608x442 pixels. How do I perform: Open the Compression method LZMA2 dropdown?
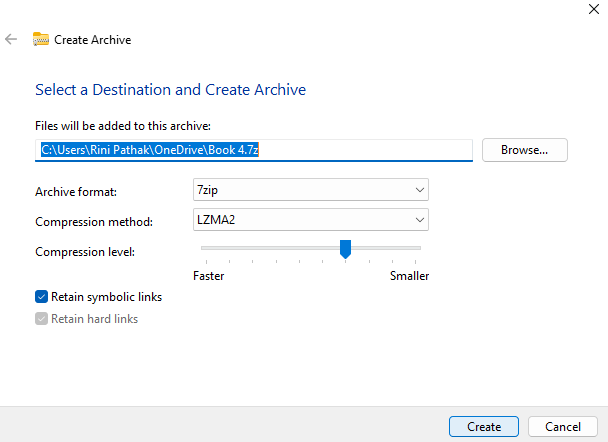click(310, 220)
